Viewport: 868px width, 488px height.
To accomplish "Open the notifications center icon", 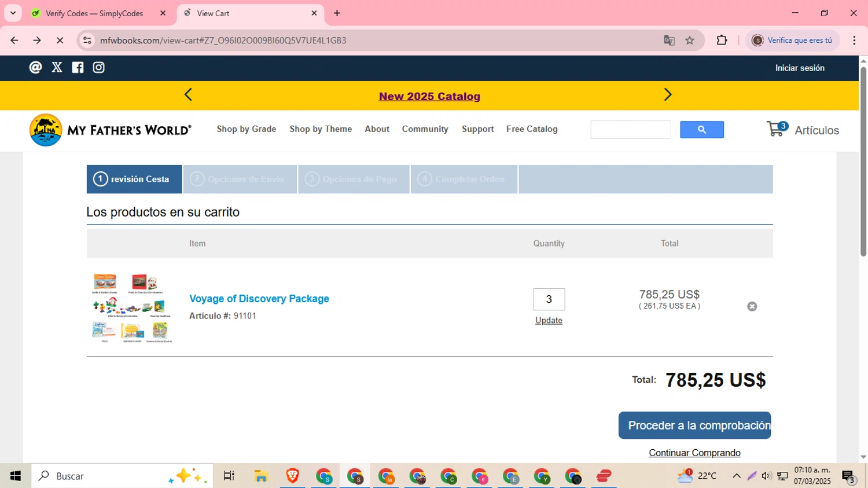I will click(849, 476).
